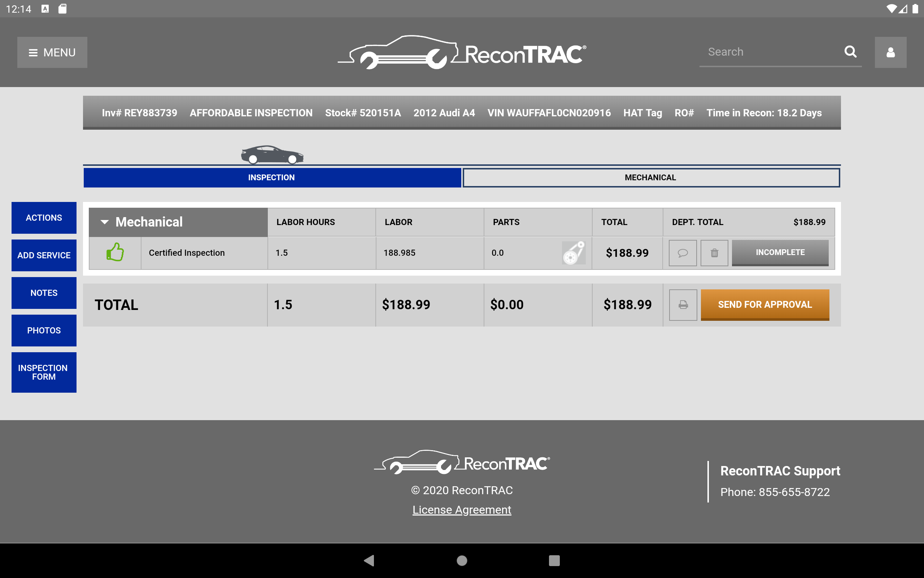The width and height of the screenshot is (924, 578).
Task: Open the user profile icon
Action: tap(890, 52)
